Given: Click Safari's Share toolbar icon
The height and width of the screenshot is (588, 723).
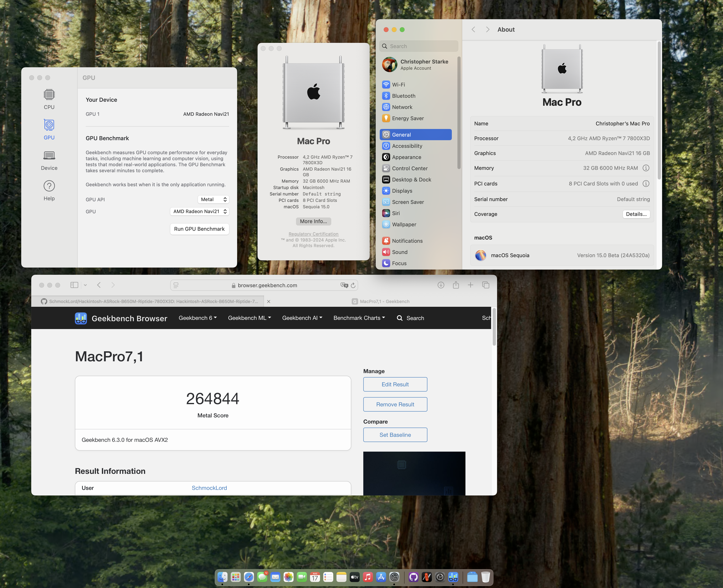Looking at the screenshot, I should tap(456, 285).
